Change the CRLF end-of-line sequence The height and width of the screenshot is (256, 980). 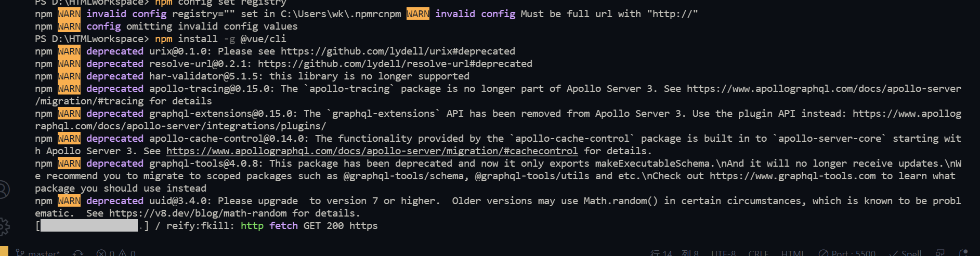tap(759, 253)
